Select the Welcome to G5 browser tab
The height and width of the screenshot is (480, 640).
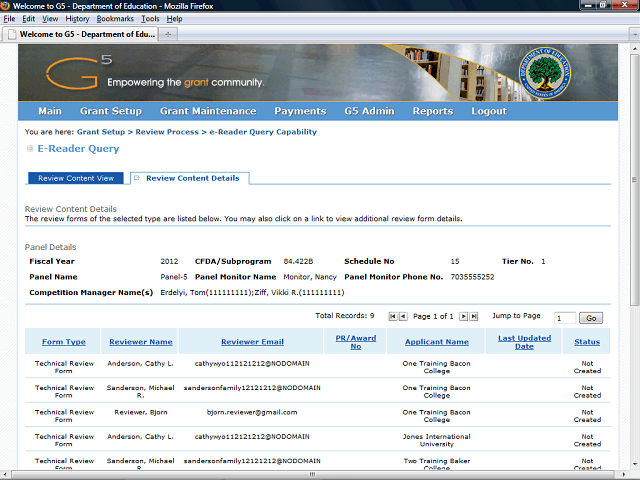[80, 34]
